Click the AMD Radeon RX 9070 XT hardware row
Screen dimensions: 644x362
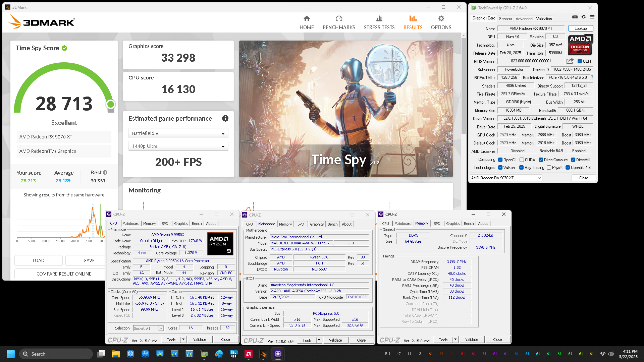[x=64, y=137]
